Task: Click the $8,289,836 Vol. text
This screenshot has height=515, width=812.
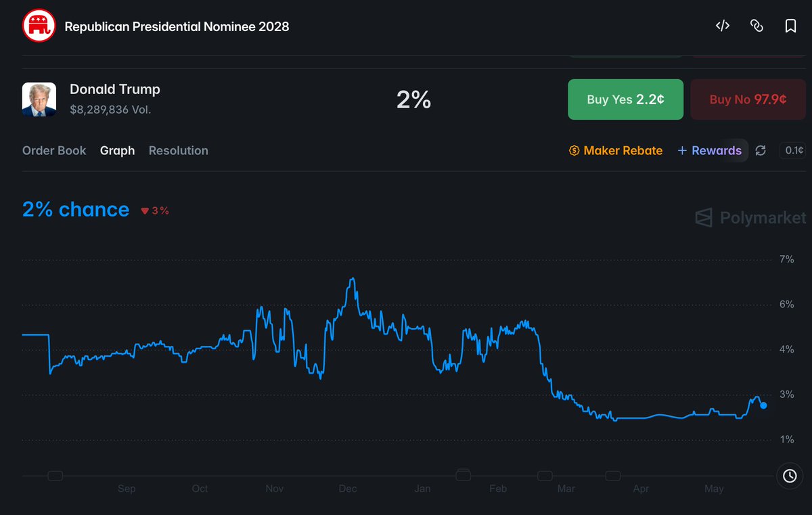Action: pos(110,110)
